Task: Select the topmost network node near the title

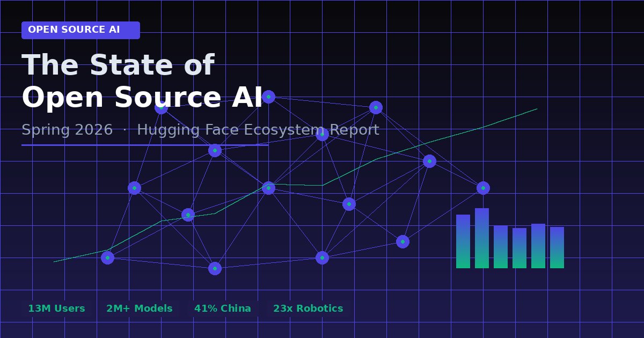Action: click(x=268, y=96)
